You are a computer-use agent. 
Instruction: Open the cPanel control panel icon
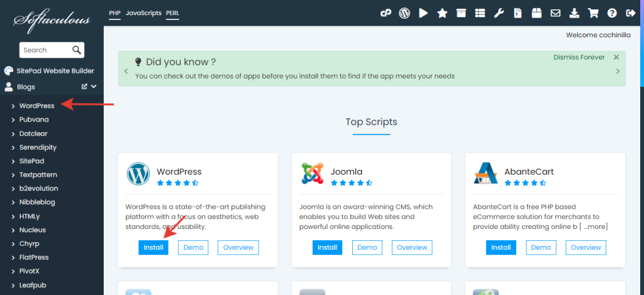(x=386, y=13)
